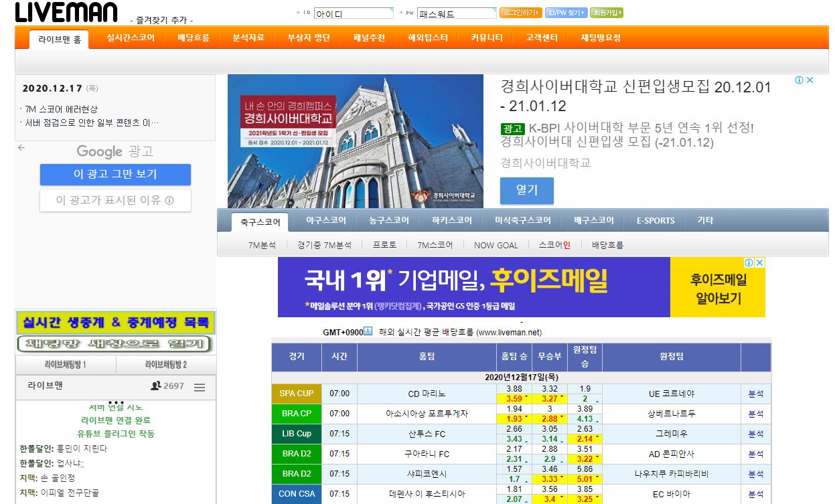Image resolution: width=835 pixels, height=504 pixels.
Task: Click the 열기 button on university ad
Action: point(527,190)
